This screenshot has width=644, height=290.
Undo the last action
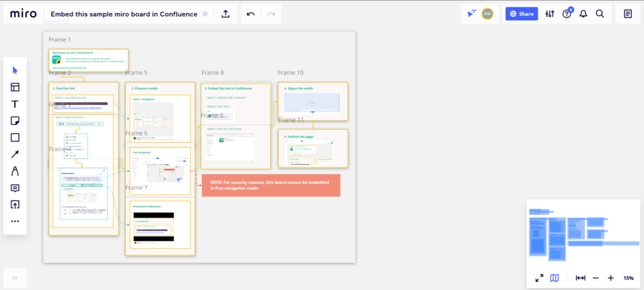(251, 14)
